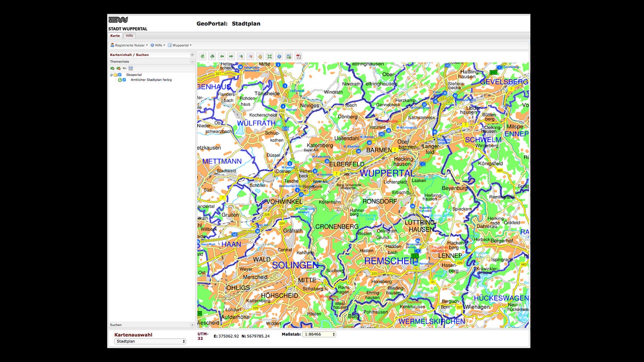This screenshot has width=644, height=362.
Task: Click the UTM-32 coordinate system label
Action: [203, 336]
